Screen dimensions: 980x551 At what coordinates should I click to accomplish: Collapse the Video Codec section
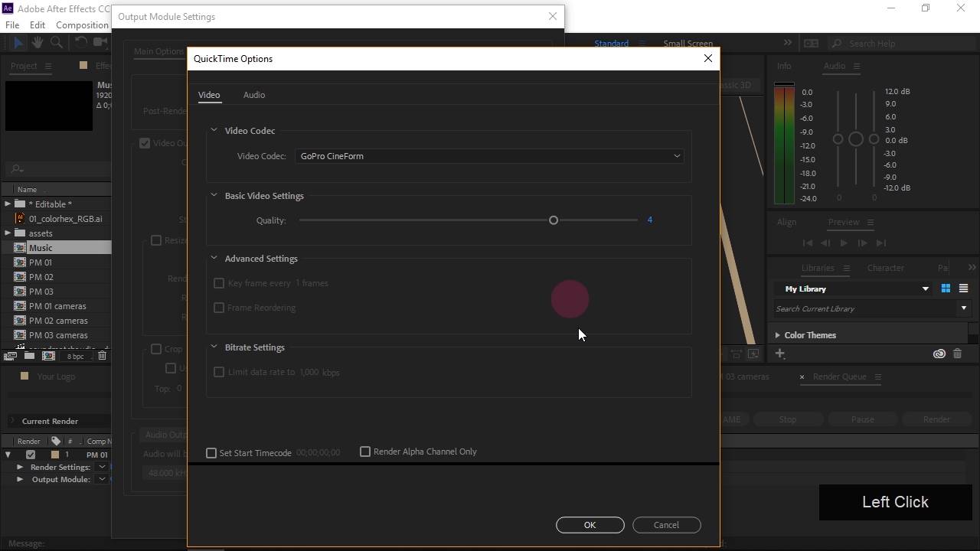point(214,130)
